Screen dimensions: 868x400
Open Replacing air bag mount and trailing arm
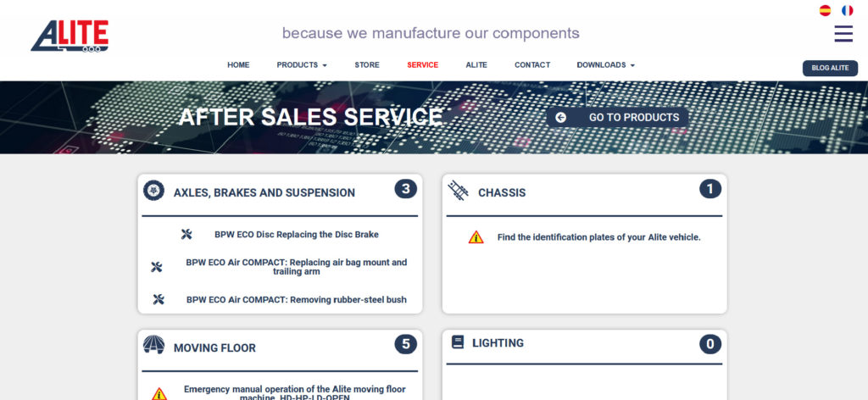[296, 267]
